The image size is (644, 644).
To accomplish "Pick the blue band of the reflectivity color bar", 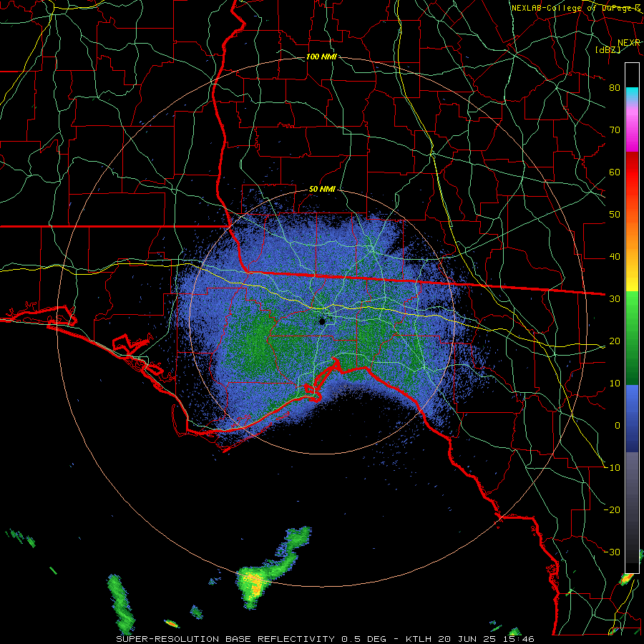I will point(632,418).
